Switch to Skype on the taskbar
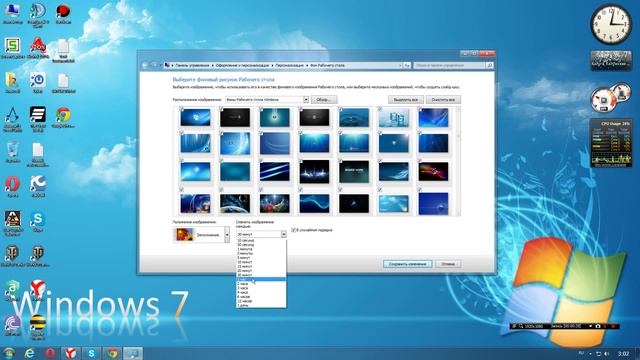This screenshot has width=640, height=360. 92,353
